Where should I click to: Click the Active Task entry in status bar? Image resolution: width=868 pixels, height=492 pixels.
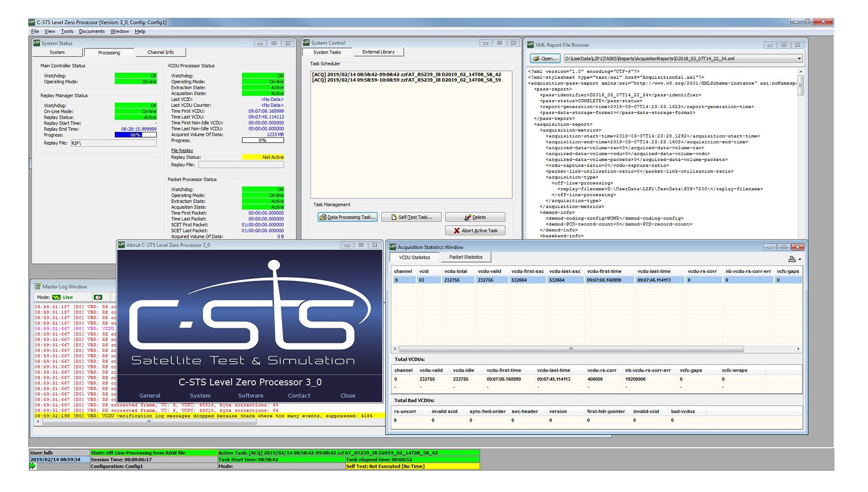[348, 453]
